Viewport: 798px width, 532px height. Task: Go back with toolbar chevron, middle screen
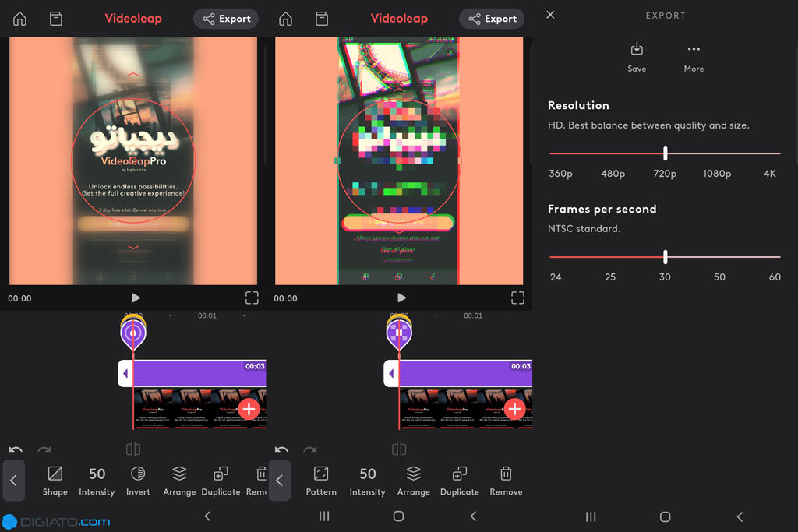280,481
